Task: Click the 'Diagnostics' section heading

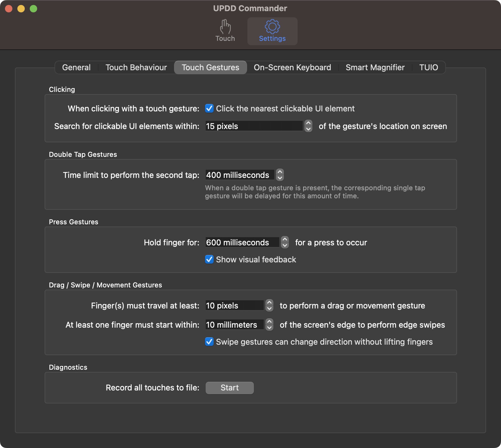Action: coord(68,367)
